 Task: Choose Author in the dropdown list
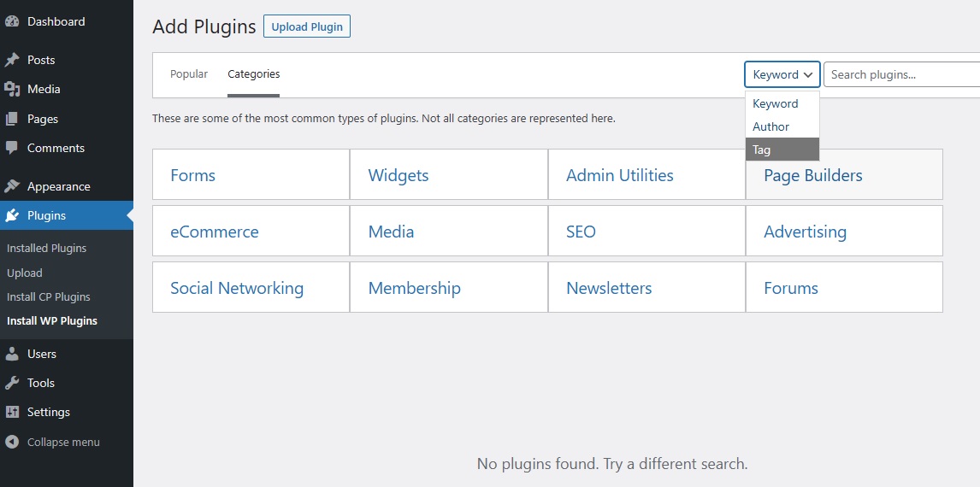(782, 126)
